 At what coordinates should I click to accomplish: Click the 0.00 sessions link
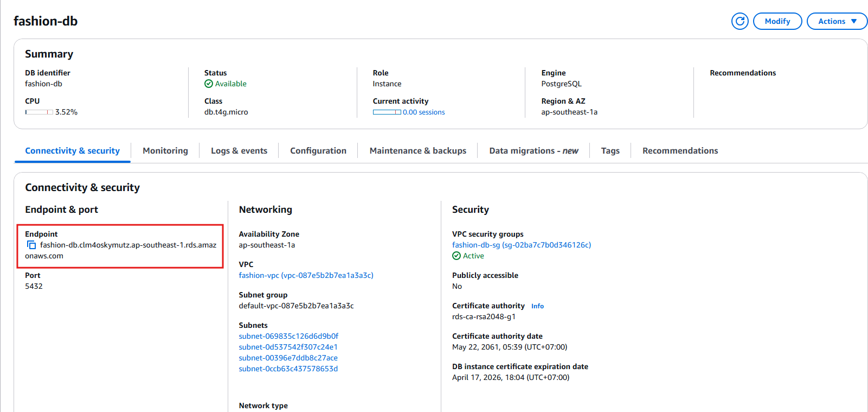click(423, 112)
